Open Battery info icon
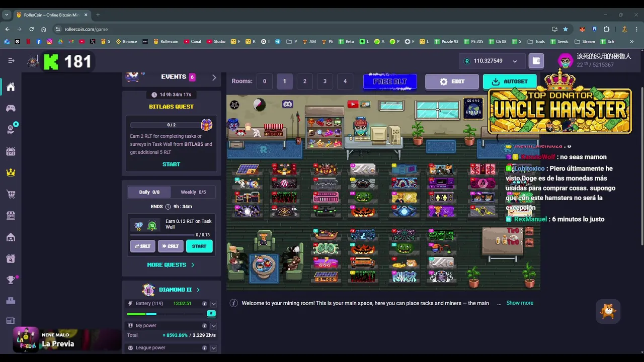644x362 pixels. pos(204,304)
